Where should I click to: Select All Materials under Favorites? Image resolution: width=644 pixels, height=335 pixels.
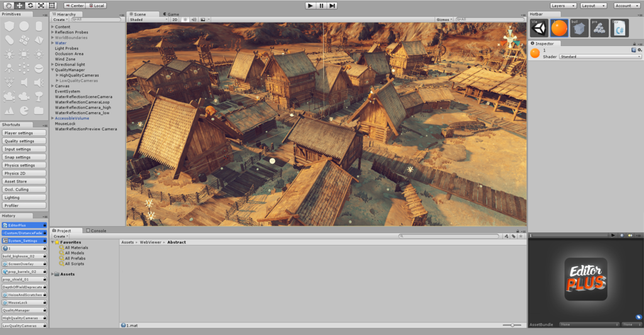click(x=76, y=248)
